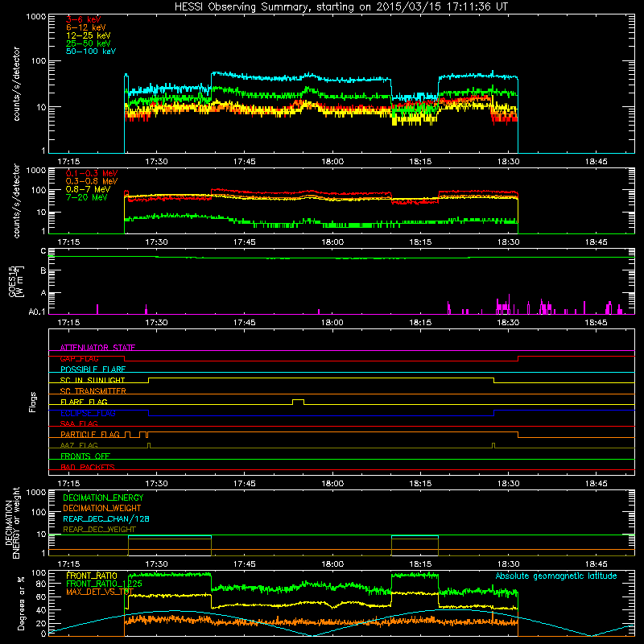Select the 12-25 keV legend label
The image size is (644, 644).
(x=89, y=35)
